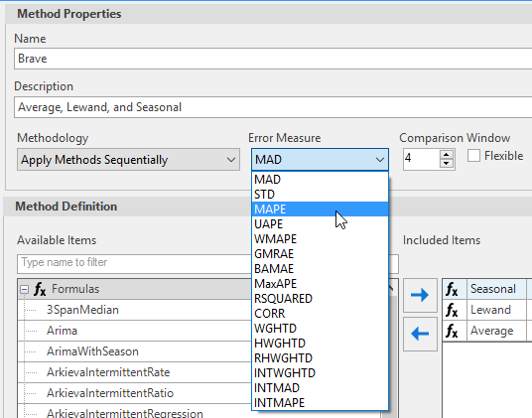Click the Name input field containing Brave
Screen dimensions: 532x418
pyautogui.click(x=273, y=59)
